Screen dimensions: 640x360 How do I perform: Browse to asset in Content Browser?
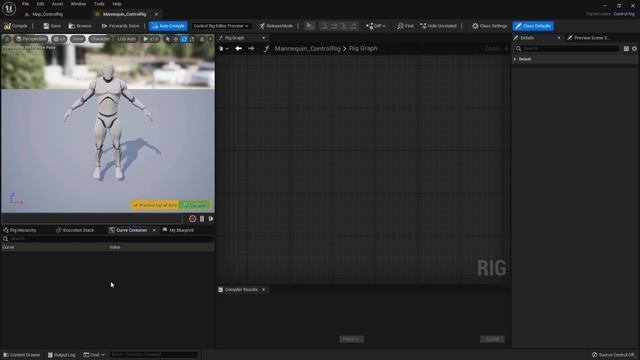[80, 26]
